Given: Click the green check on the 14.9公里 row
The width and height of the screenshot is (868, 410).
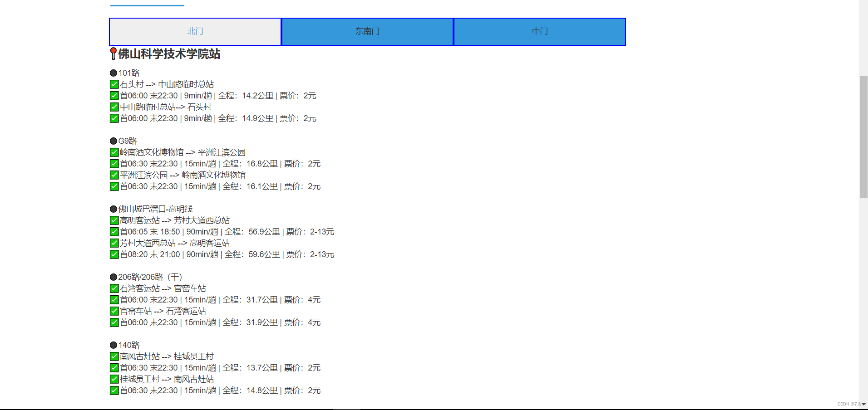Looking at the screenshot, I should 114,118.
